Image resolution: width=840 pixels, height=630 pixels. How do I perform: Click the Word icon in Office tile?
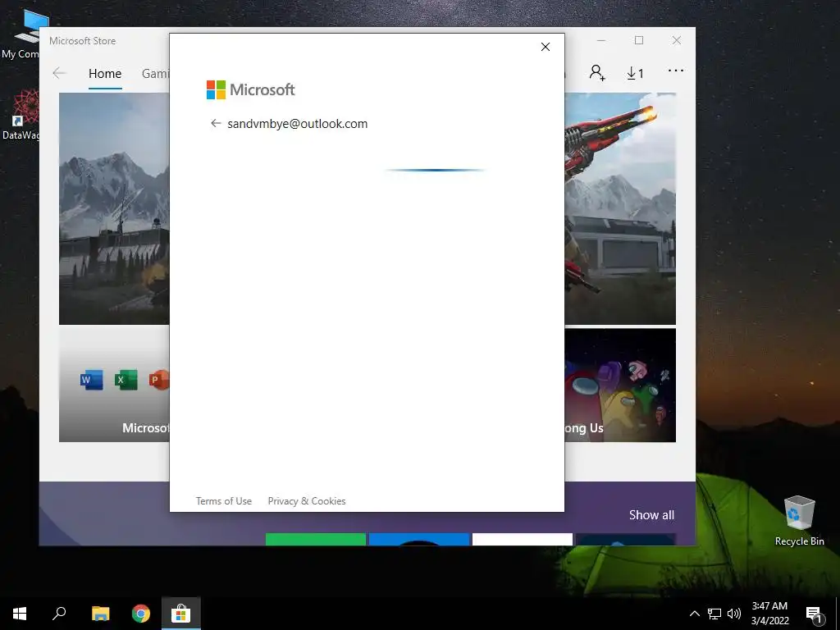[92, 380]
